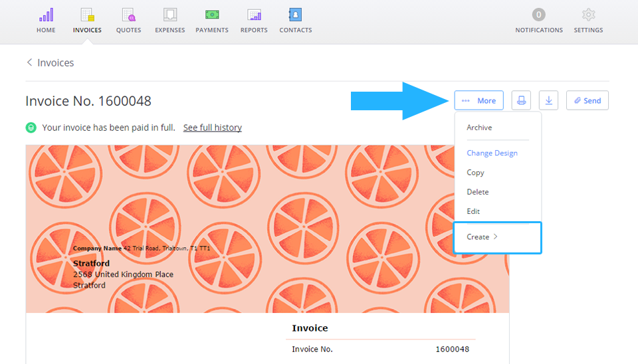The image size is (638, 364).
Task: Choose Delete in the More menu
Action: [477, 192]
